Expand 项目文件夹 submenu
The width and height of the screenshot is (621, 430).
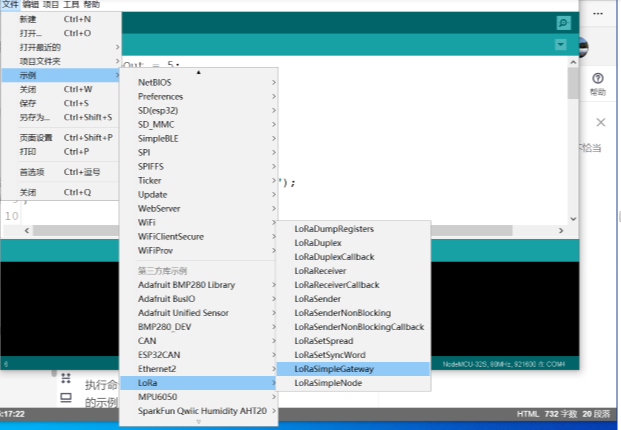click(x=61, y=61)
